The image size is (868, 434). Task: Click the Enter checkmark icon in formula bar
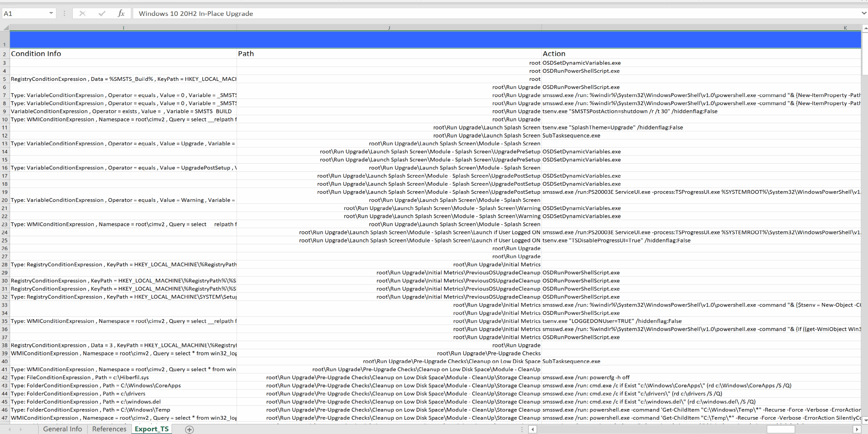pyautogui.click(x=102, y=14)
